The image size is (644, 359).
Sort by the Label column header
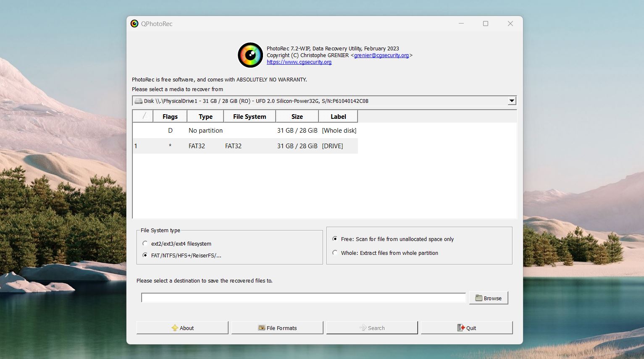click(x=338, y=116)
